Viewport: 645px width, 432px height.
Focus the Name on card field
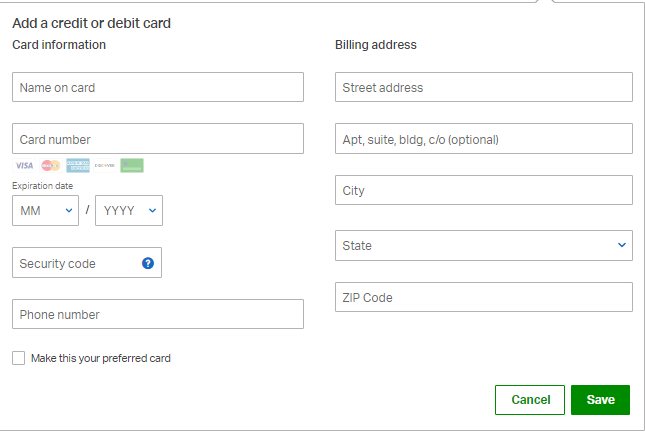click(x=157, y=87)
